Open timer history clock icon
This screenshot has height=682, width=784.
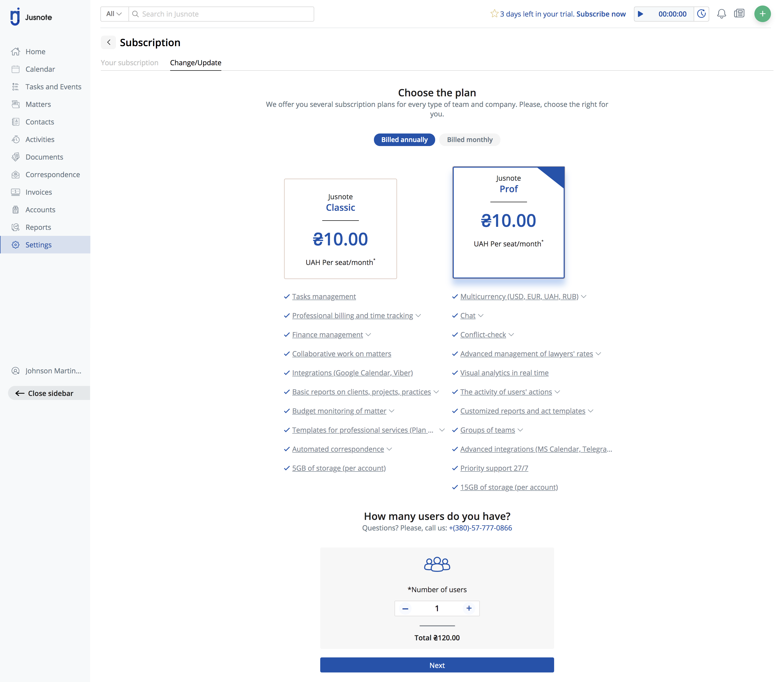(x=701, y=14)
